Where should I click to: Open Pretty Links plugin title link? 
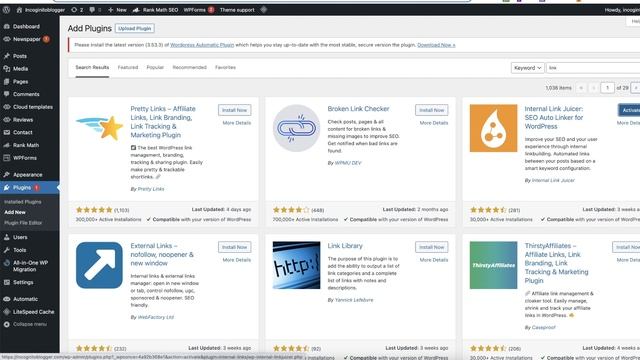(x=163, y=122)
